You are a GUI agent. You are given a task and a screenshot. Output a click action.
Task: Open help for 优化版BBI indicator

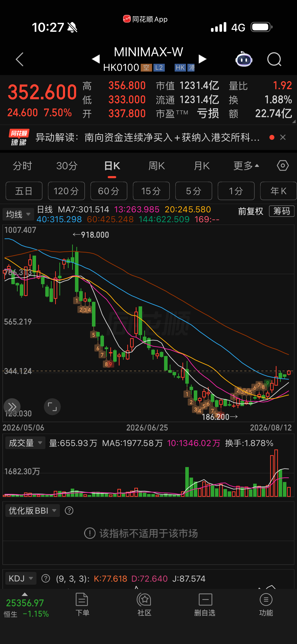pos(69,511)
